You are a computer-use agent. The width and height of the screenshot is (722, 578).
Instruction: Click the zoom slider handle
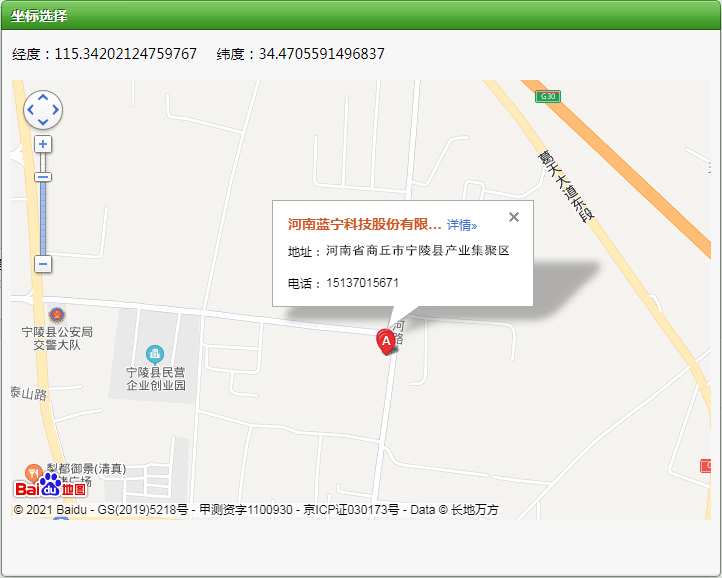tap(43, 177)
